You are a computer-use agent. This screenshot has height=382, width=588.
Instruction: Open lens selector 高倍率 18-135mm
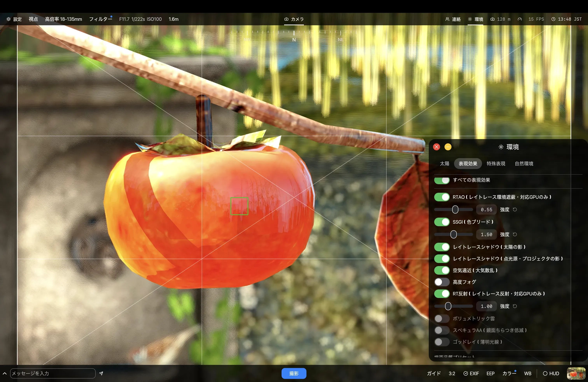pos(64,19)
